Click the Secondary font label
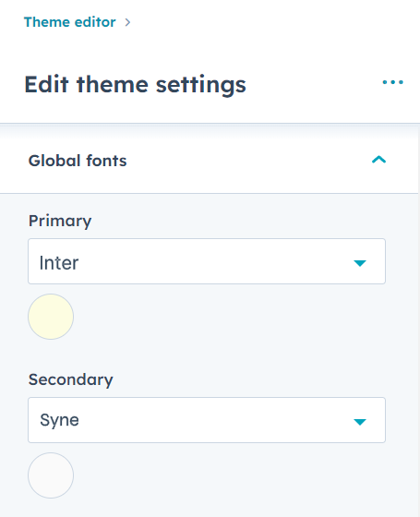This screenshot has height=517, width=420. click(x=70, y=379)
